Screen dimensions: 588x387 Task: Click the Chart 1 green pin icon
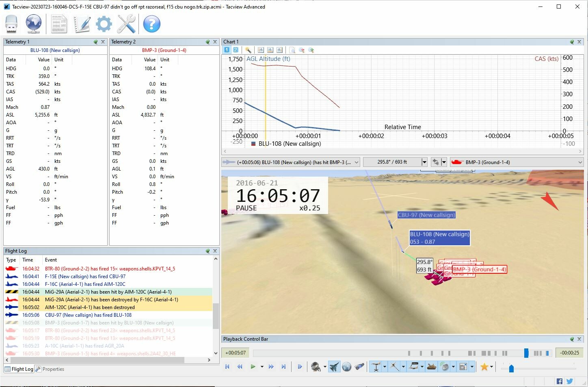coord(572,42)
